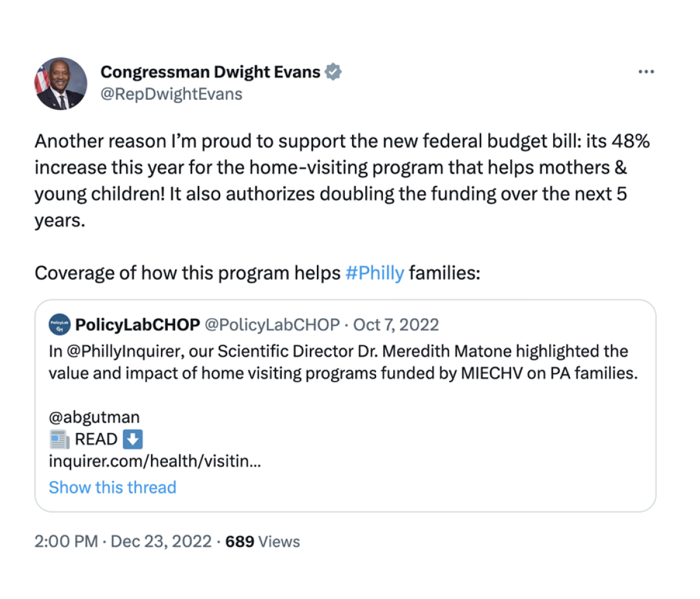Screen dimensions: 700x599
Task: Click the word READ in quoted tweet
Action: point(96,439)
